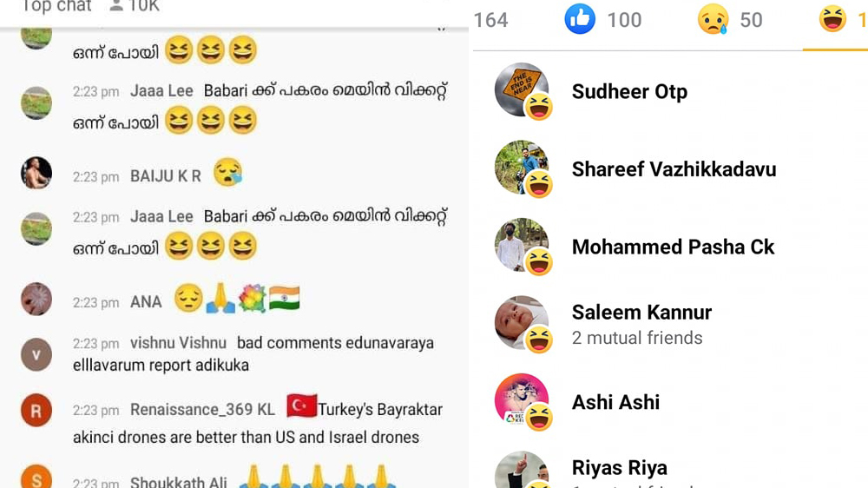The image size is (868, 488).
Task: View Mohammed Pasha Ck's profile
Action: click(x=673, y=247)
